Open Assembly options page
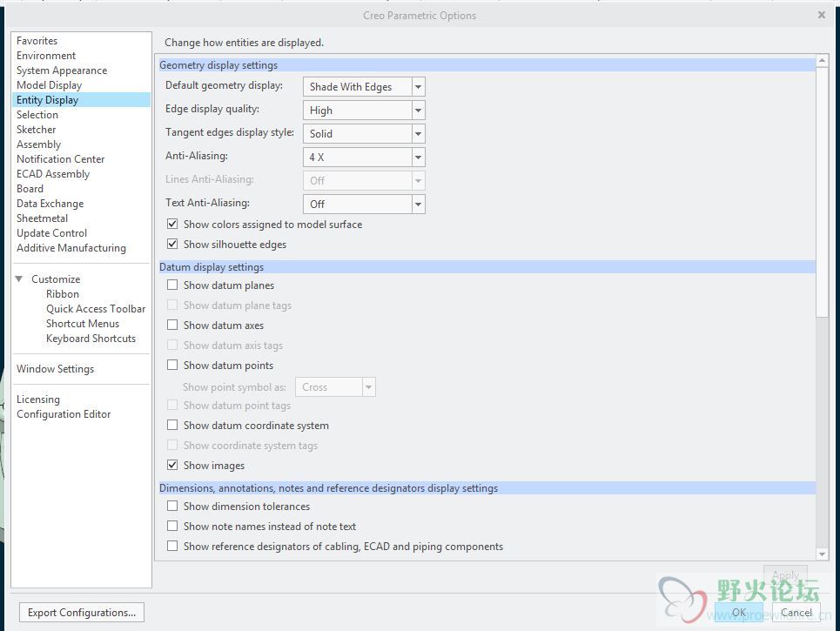The width and height of the screenshot is (840, 631). (x=38, y=144)
